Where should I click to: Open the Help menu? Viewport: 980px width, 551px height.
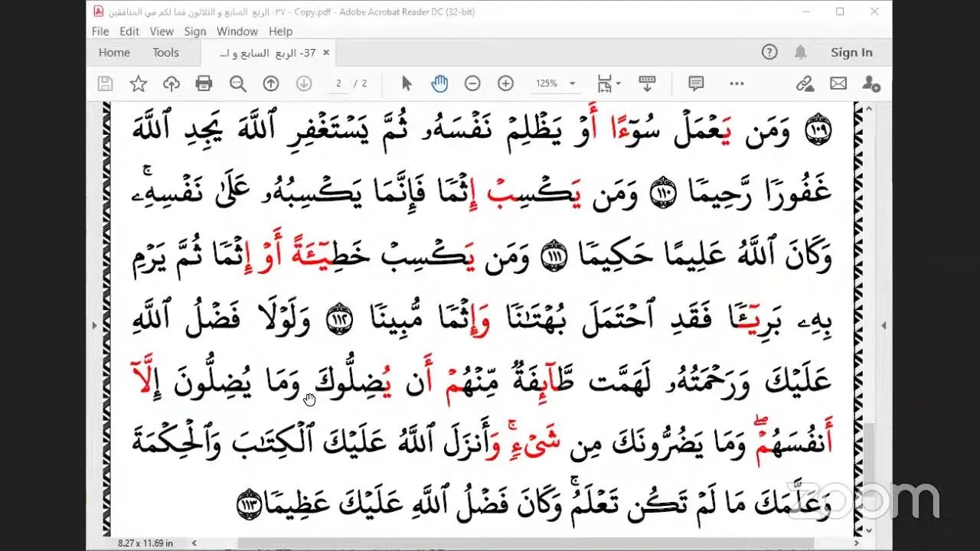click(x=280, y=31)
